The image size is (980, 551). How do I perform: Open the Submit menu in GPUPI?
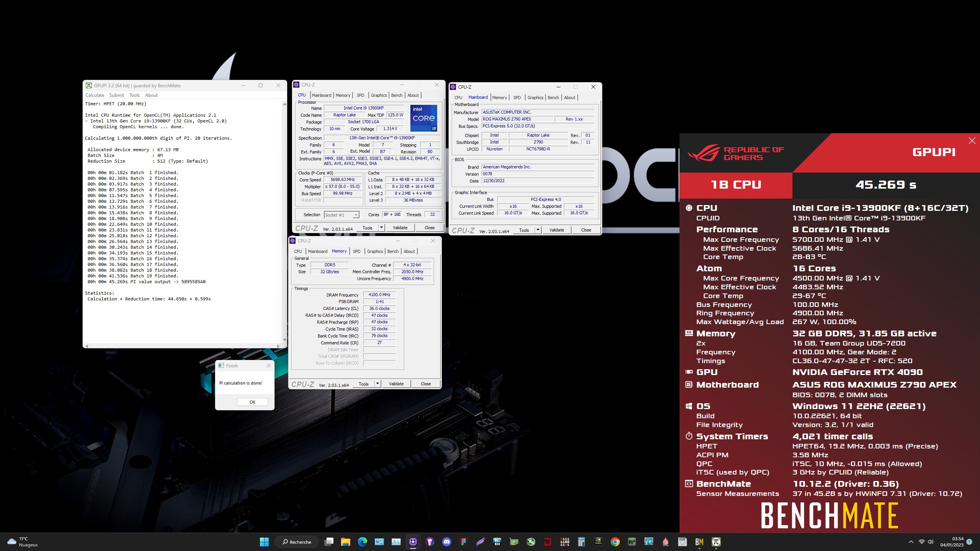click(x=116, y=95)
